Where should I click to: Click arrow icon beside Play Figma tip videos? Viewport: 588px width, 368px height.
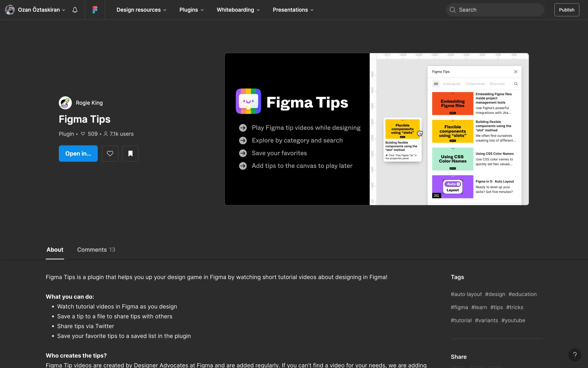pos(243,128)
